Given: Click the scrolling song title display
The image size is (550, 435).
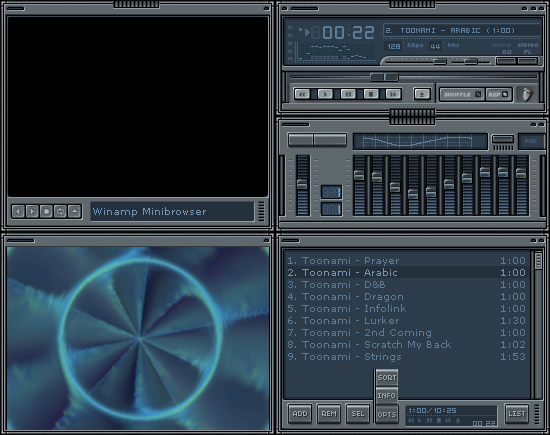Looking at the screenshot, I should tap(461, 31).
